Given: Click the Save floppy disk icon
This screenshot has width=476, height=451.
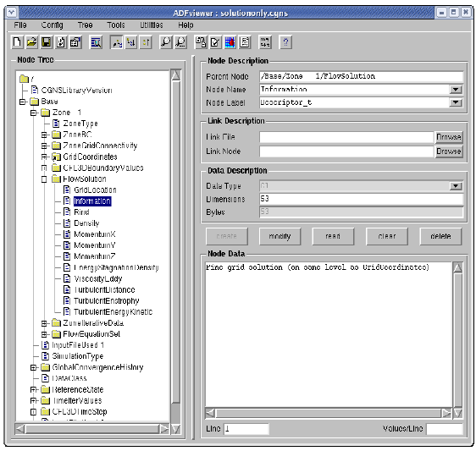Looking at the screenshot, I should (x=46, y=42).
